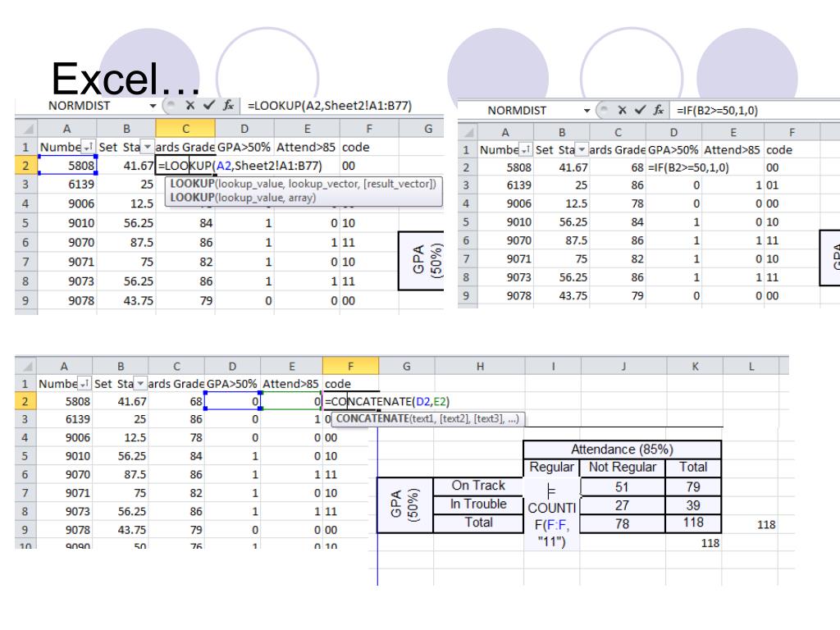
Task: Open Set Sta column filter arrow in LOOKUP sheet
Action: (x=148, y=147)
